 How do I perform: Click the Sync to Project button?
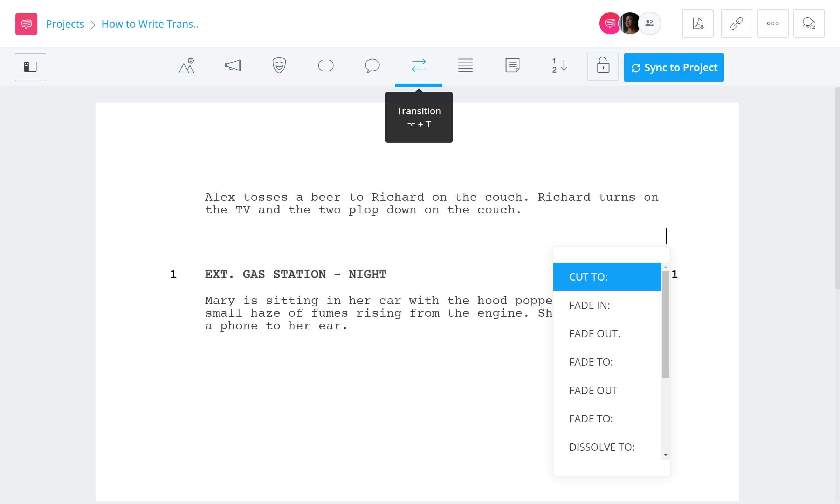[673, 67]
